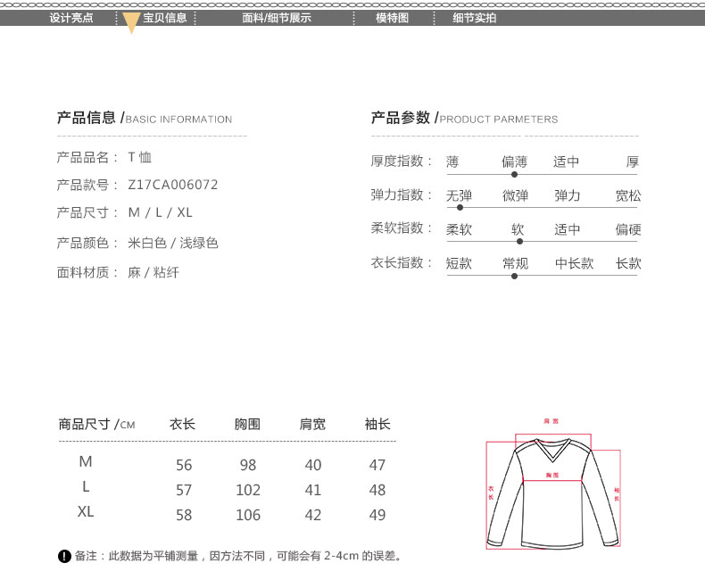The image size is (705, 588).
Task: Click the 弹力指数 slider indicator dot
Action: coord(460,208)
